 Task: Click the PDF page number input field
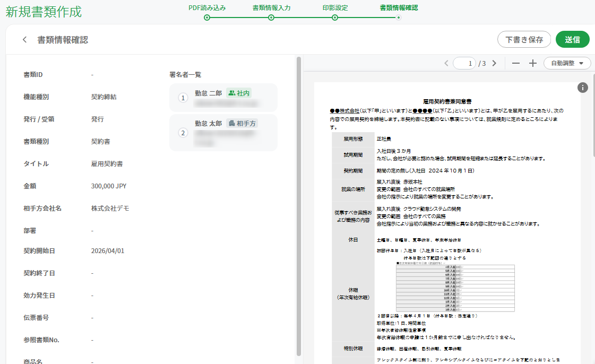(x=464, y=63)
